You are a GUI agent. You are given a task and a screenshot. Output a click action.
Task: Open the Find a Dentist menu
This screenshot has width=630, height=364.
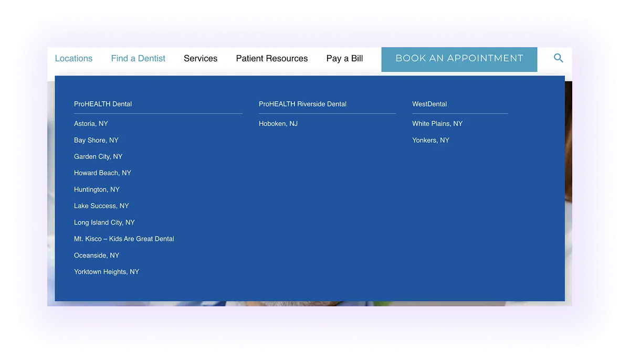click(x=138, y=58)
